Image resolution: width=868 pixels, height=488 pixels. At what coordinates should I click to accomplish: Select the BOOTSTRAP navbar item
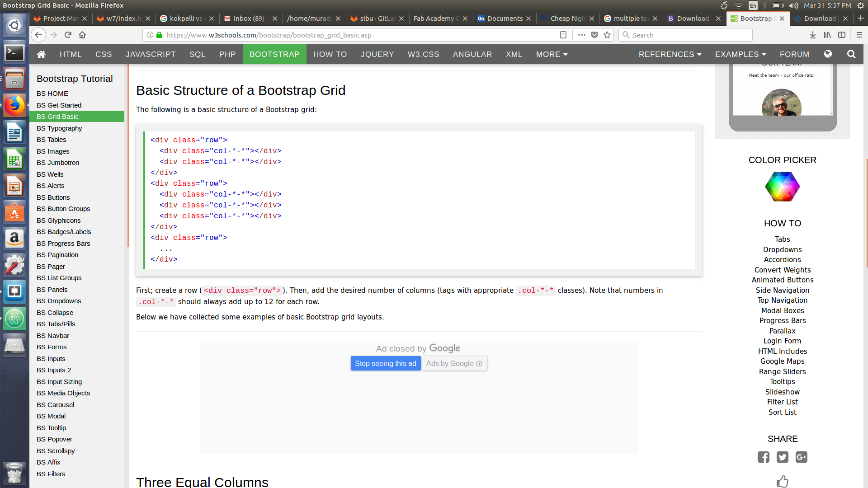274,54
